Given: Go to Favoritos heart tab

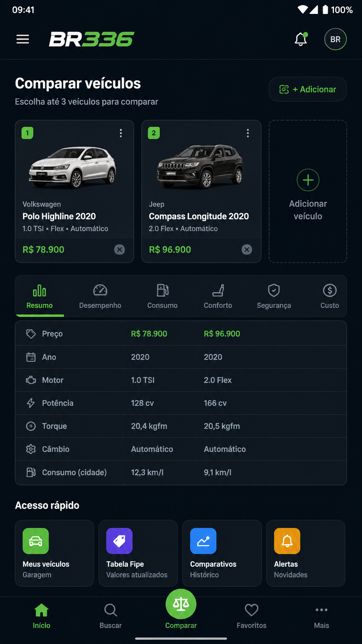Looking at the screenshot, I should [x=252, y=616].
